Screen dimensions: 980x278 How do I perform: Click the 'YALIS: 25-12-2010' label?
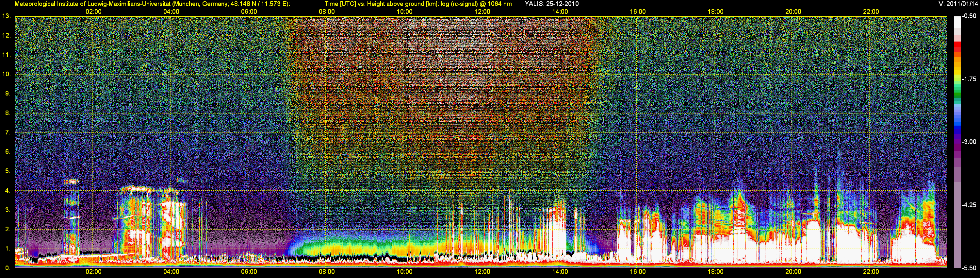click(552, 4)
